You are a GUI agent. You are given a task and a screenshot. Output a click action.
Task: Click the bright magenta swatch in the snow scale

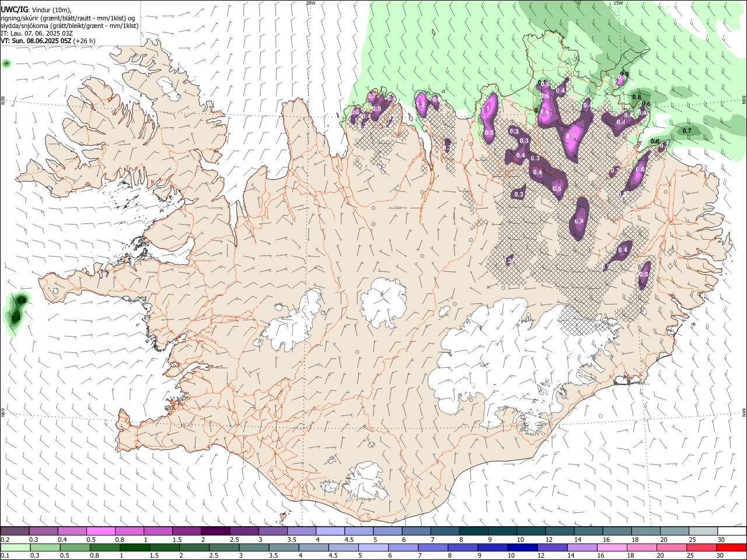[100, 531]
